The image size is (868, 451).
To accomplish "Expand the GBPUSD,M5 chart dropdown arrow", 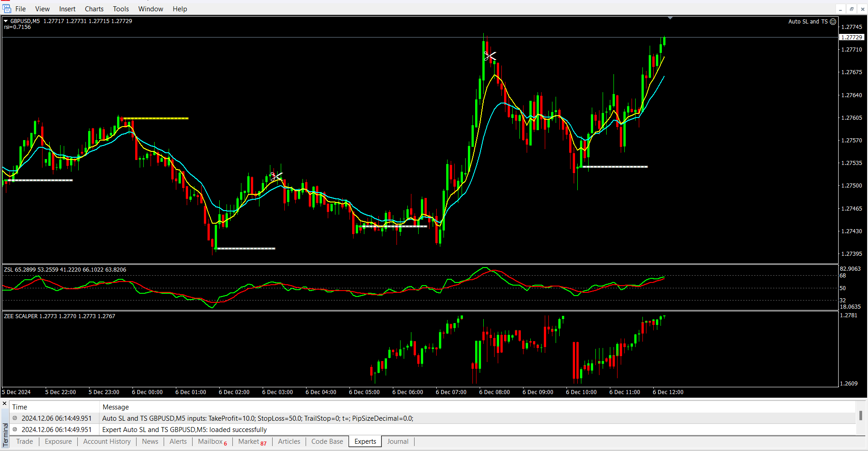I will point(6,21).
